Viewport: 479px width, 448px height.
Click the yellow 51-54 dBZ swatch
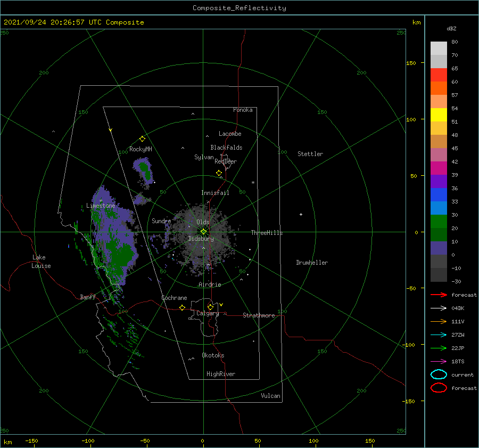coord(439,115)
